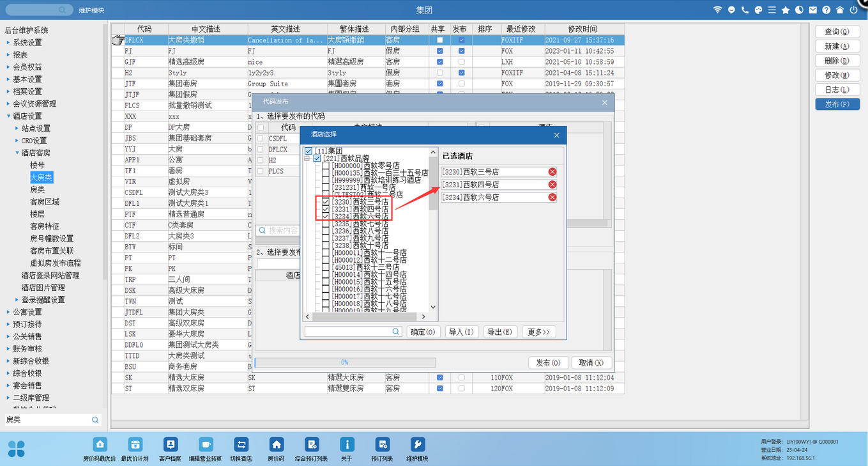Screen dimensions: 868x466
Task: Open the hamburger list menu icon
Action: click(x=772, y=10)
